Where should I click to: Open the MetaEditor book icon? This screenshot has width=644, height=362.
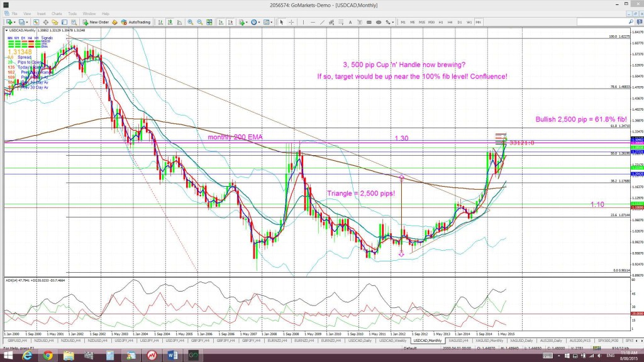[114, 22]
